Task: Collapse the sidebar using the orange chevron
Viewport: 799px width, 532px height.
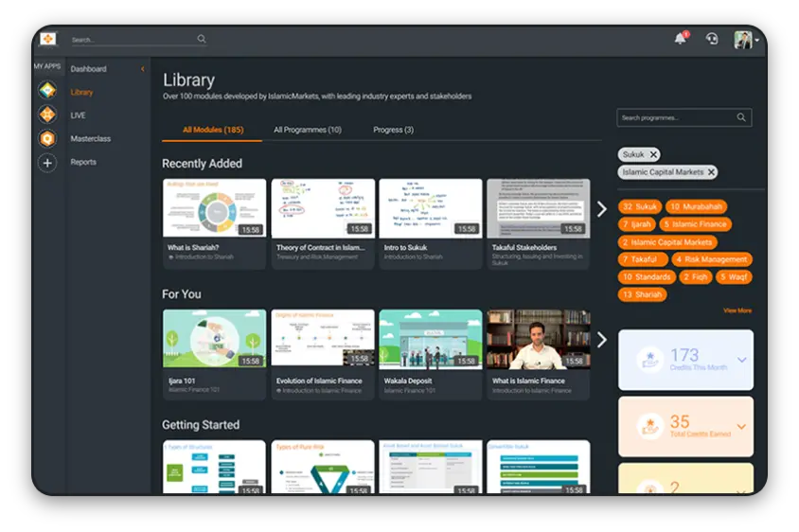Action: pyautogui.click(x=143, y=69)
